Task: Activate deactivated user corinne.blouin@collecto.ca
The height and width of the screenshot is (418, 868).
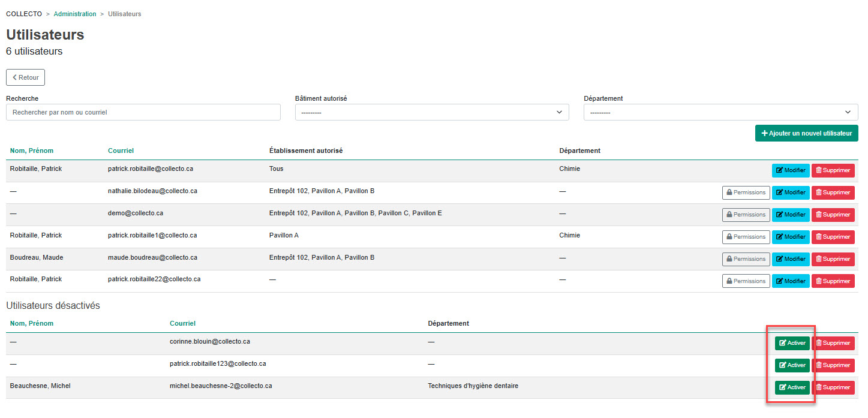Action: pos(792,343)
